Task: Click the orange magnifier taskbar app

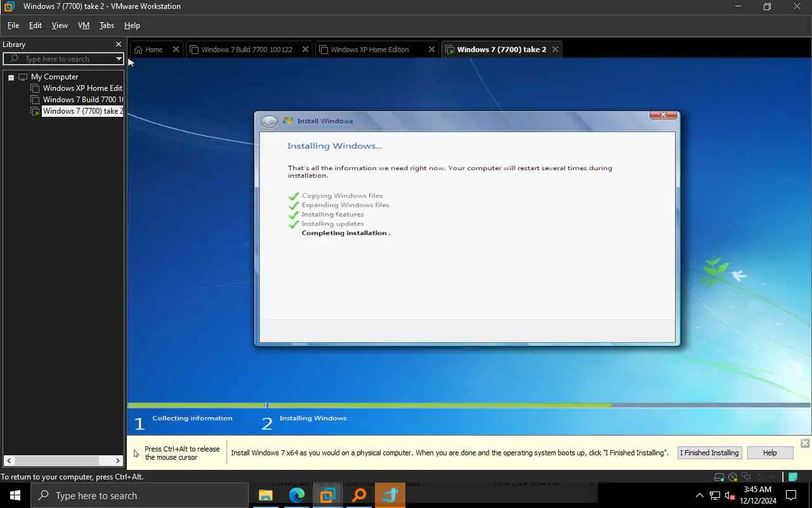Action: click(358, 495)
